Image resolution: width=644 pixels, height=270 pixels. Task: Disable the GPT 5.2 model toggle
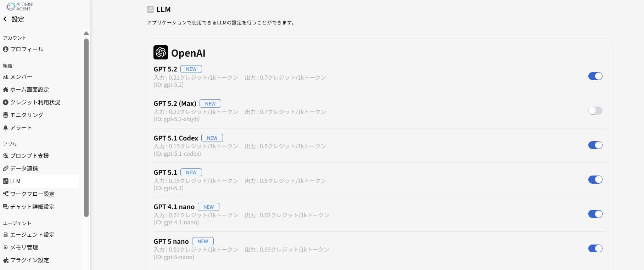[x=595, y=76]
